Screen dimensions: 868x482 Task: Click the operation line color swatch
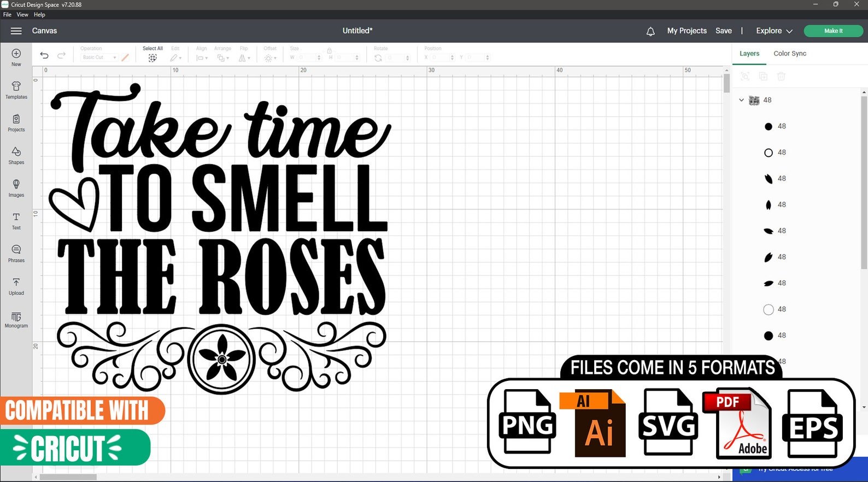tap(125, 57)
